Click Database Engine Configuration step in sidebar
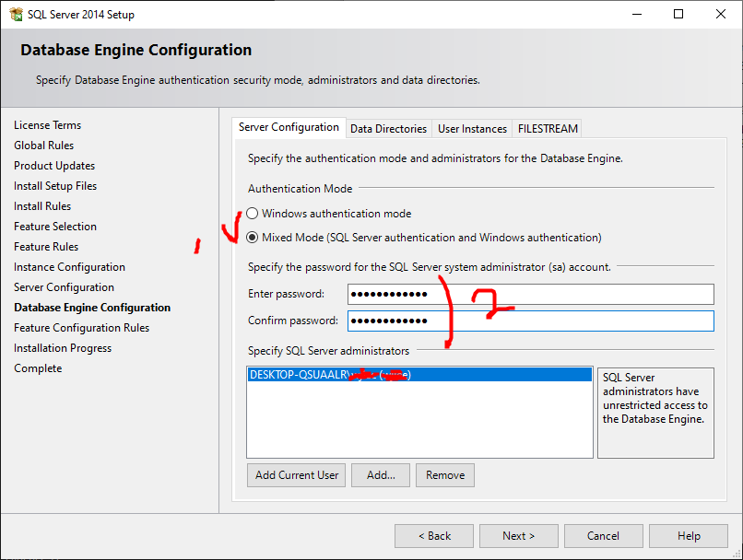The image size is (743, 560). [92, 308]
